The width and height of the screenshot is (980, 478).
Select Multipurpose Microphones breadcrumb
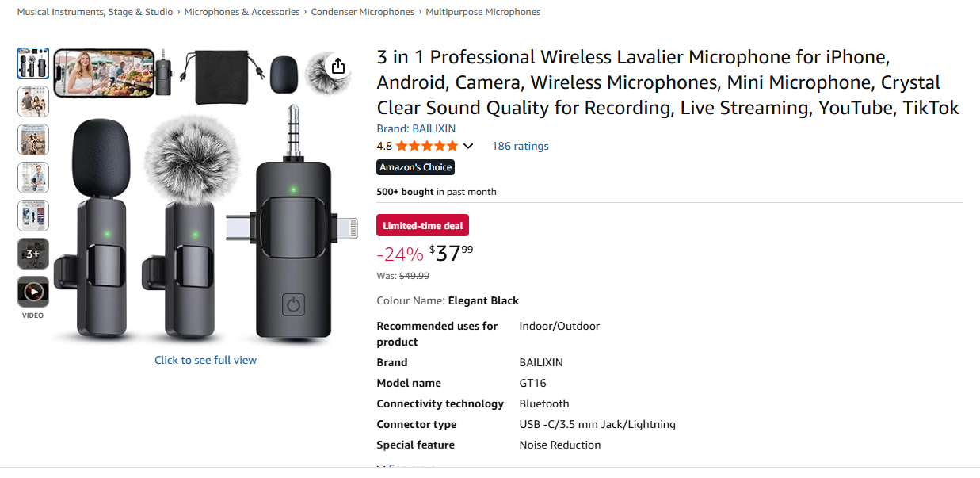coord(482,11)
